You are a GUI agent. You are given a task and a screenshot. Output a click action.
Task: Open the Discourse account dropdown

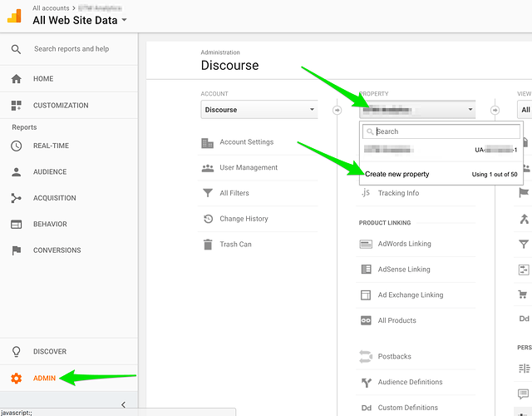pyautogui.click(x=259, y=110)
